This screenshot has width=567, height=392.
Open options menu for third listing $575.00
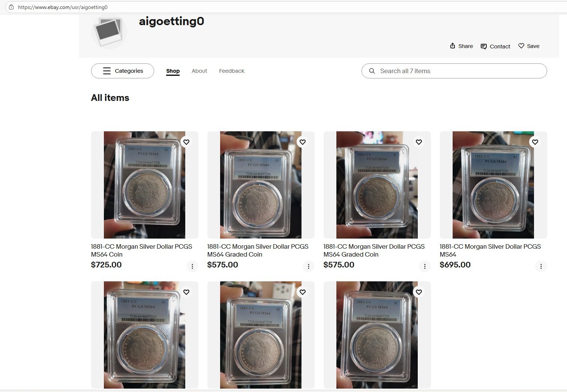(x=425, y=266)
